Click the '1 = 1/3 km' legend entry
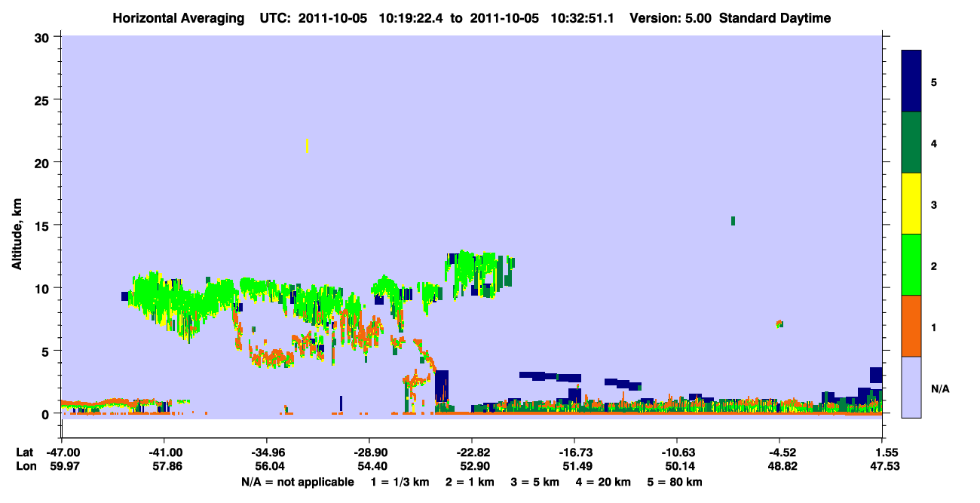Viewport: 980px width, 503px height. pyautogui.click(x=402, y=482)
